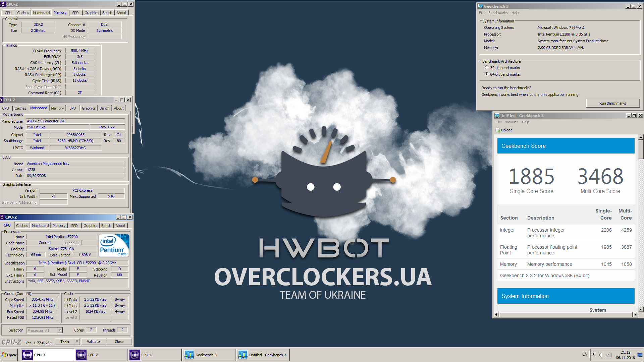Switch to Caches tab in top CPU-Z window
The width and height of the screenshot is (644, 362).
pyautogui.click(x=23, y=13)
